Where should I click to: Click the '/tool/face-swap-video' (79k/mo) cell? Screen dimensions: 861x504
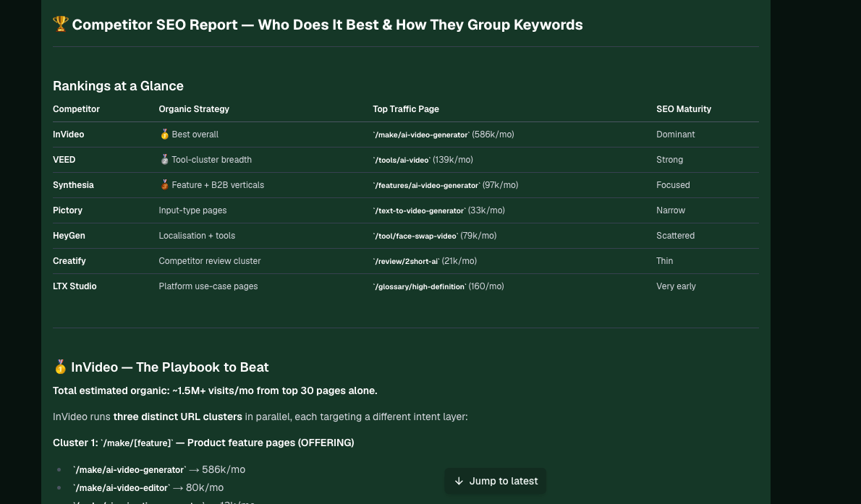(434, 236)
